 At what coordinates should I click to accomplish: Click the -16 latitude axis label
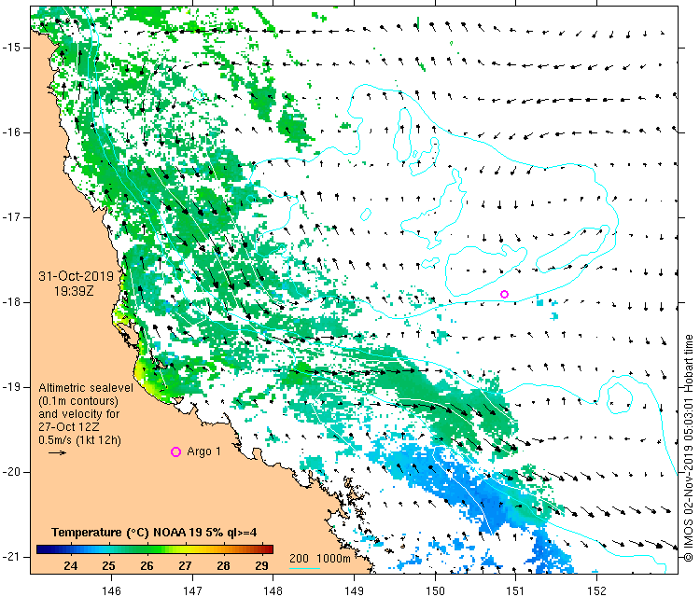(10, 132)
